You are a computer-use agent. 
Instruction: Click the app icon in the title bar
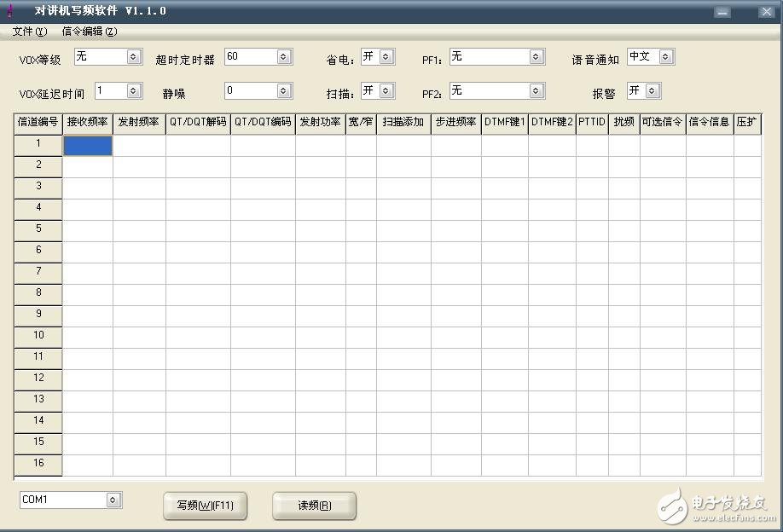(x=10, y=11)
